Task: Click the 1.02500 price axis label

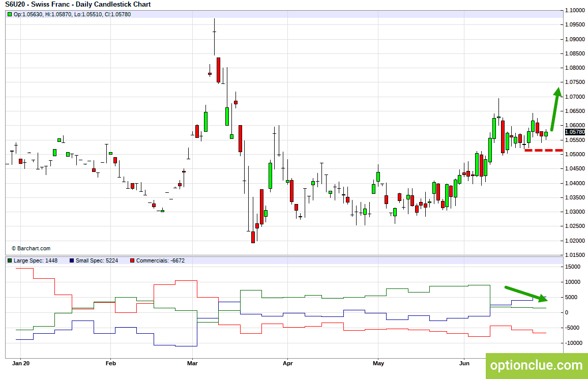Action: click(x=575, y=226)
